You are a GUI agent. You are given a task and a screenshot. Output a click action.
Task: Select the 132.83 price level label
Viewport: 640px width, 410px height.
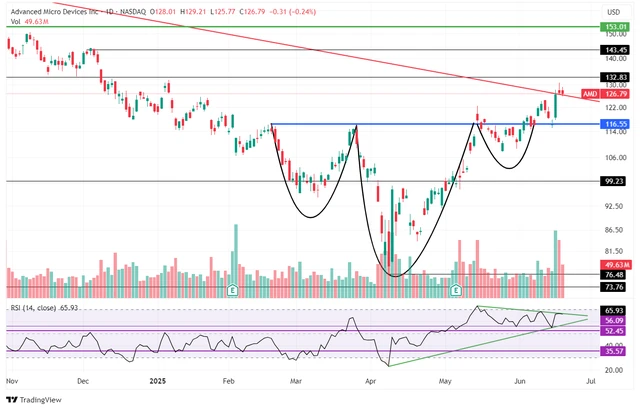coord(616,77)
